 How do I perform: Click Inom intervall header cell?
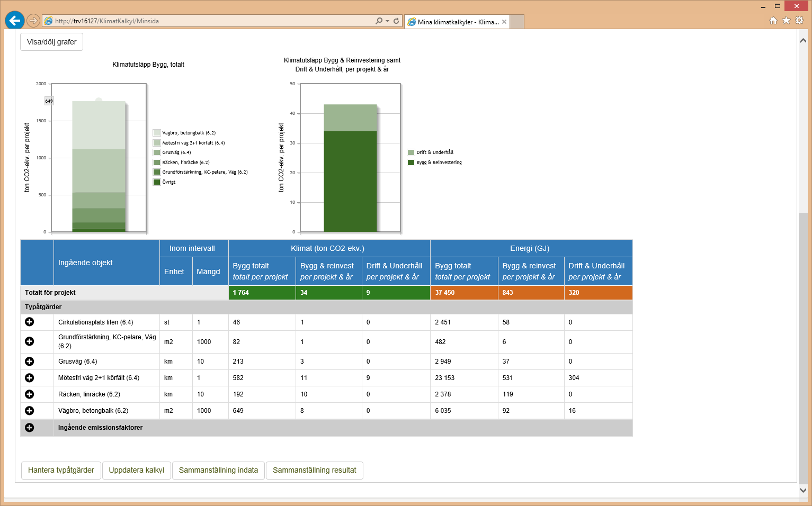coord(194,248)
